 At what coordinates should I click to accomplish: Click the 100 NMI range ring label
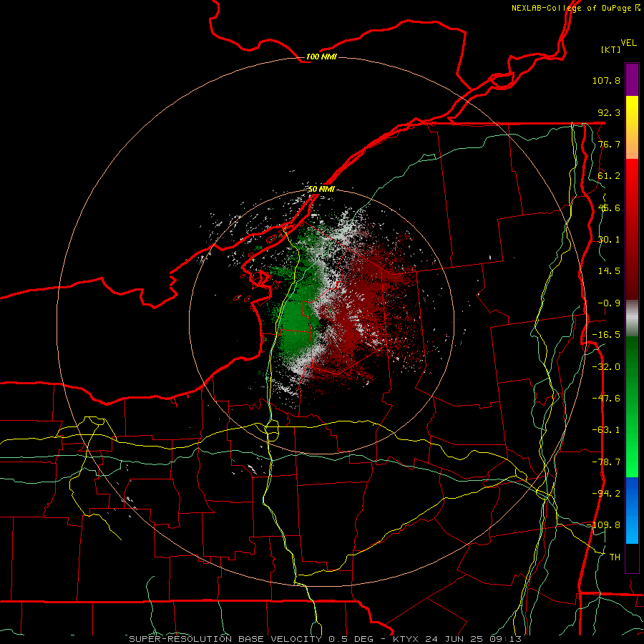(321, 57)
